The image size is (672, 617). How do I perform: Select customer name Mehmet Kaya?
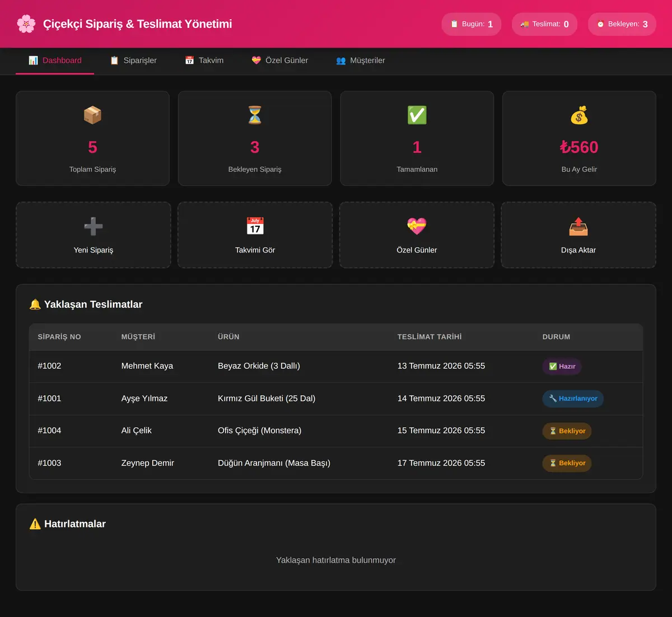point(147,366)
